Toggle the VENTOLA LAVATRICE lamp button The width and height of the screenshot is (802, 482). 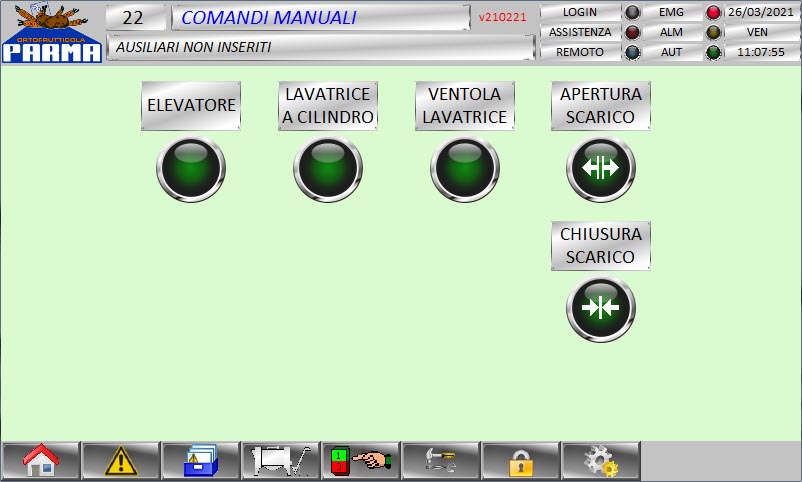[x=464, y=168]
